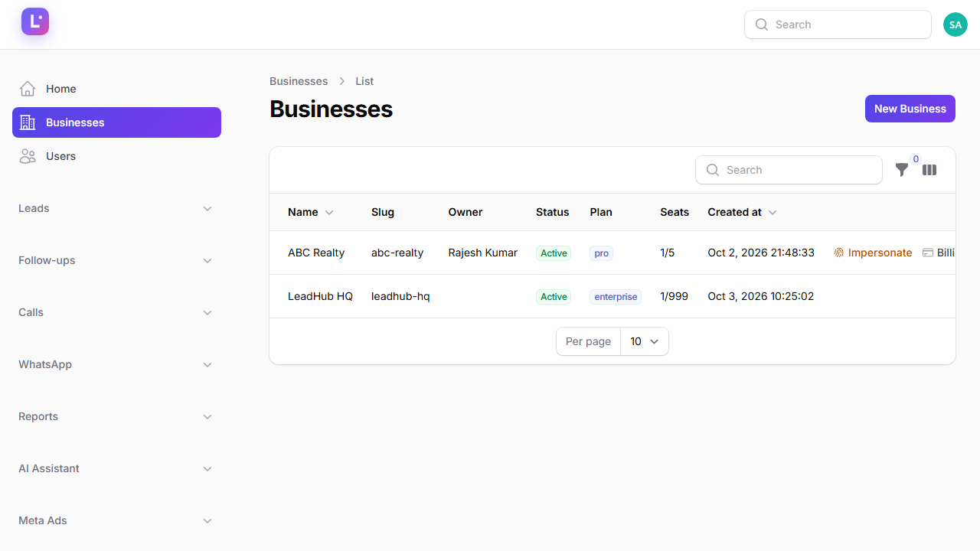
Task: Expand the Calls sidebar group
Action: click(x=116, y=312)
